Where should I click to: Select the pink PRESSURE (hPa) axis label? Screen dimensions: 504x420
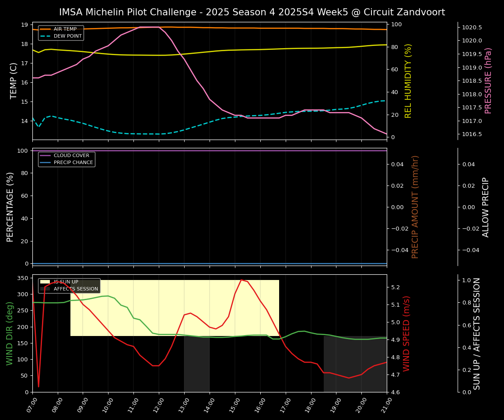[488, 80]
